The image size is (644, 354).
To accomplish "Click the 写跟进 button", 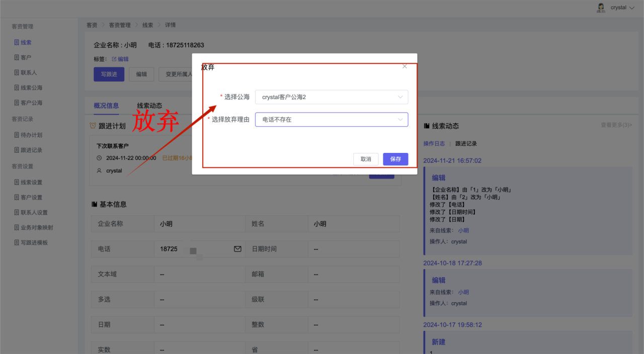I will pos(109,74).
